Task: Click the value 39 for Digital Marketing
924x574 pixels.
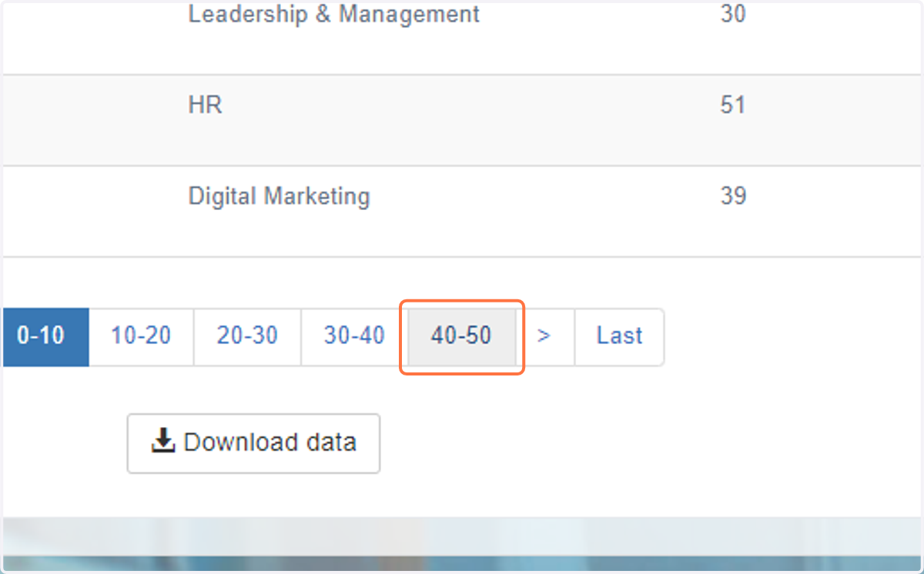Action: (x=733, y=196)
